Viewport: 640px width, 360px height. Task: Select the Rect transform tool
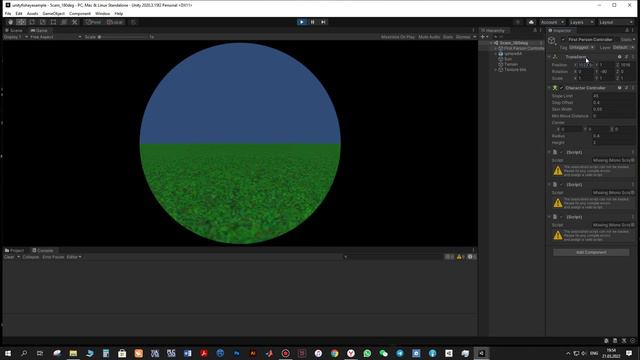[x=53, y=22]
